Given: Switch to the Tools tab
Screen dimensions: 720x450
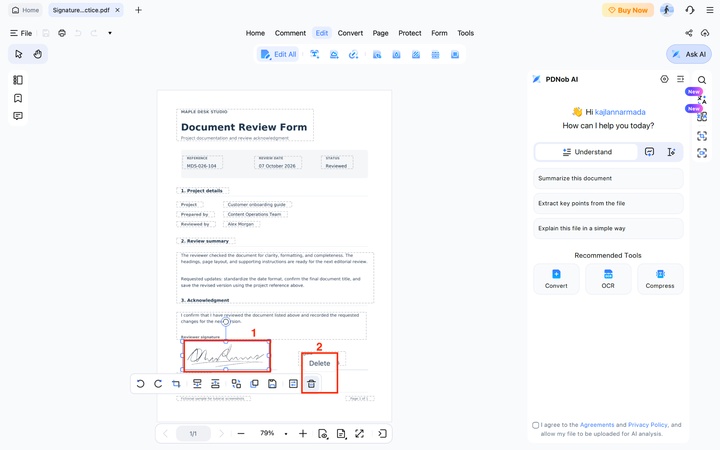Looking at the screenshot, I should pyautogui.click(x=466, y=33).
